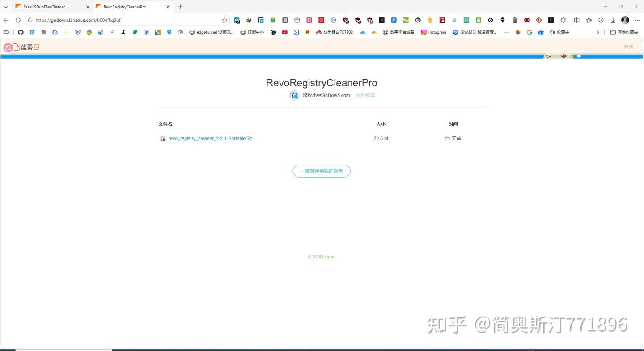View site information lock icon
Viewport: 644px width, 351px height.
pyautogui.click(x=30, y=20)
